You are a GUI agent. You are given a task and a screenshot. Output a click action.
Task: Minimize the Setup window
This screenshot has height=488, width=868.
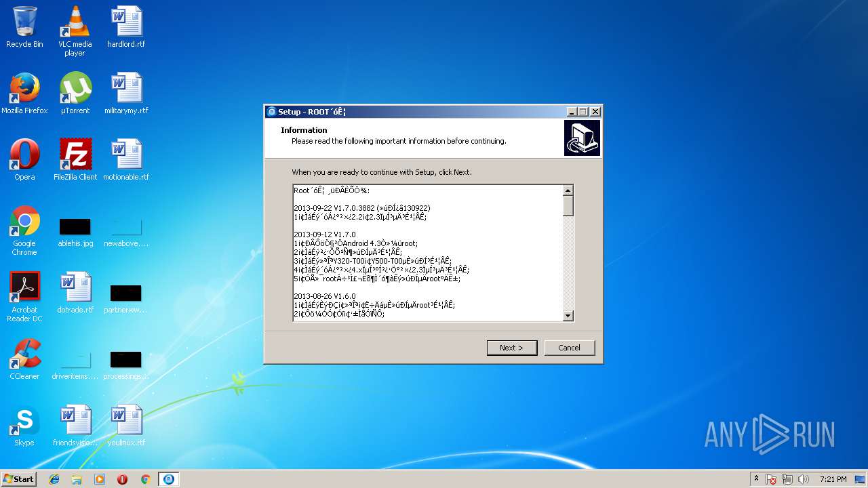pos(571,112)
